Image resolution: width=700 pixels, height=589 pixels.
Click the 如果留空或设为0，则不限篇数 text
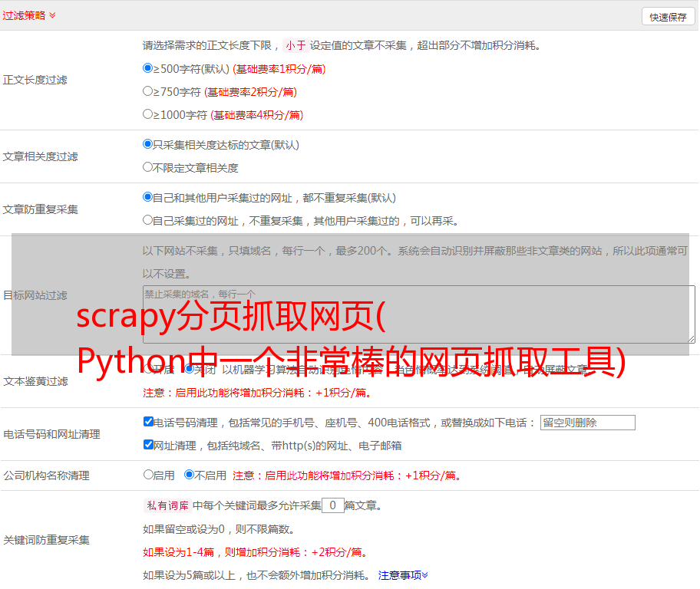219,529
